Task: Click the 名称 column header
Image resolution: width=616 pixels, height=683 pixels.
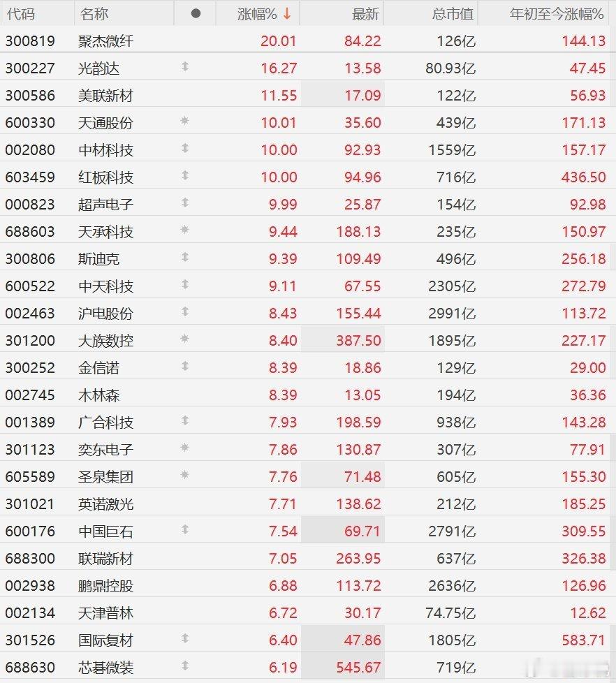Action: click(x=94, y=14)
